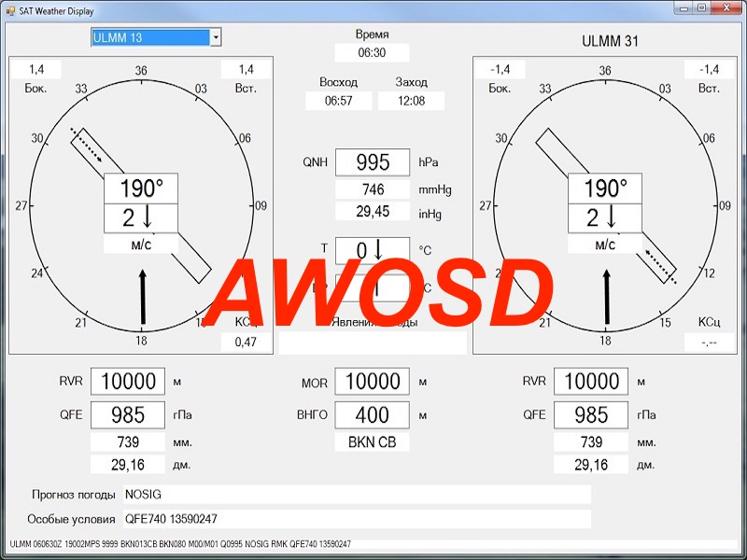747x560 pixels.
Task: Click the METAR string in status bar
Action: [180, 543]
